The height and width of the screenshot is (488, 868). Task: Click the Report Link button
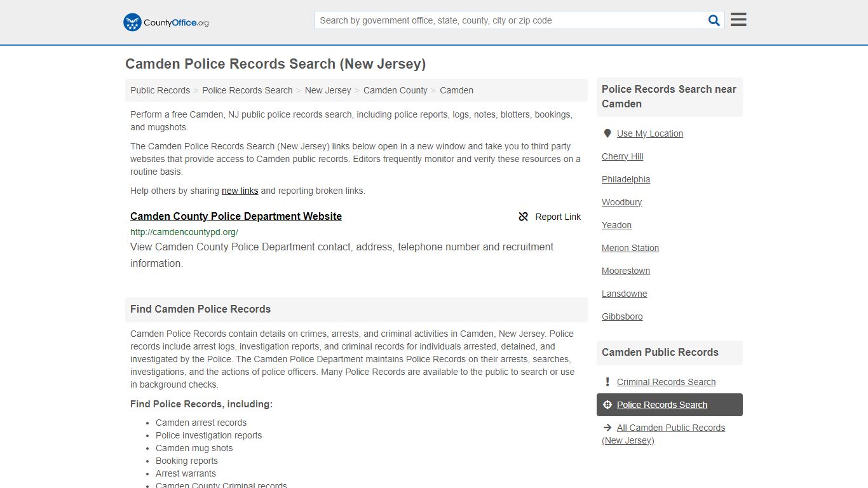(x=550, y=217)
